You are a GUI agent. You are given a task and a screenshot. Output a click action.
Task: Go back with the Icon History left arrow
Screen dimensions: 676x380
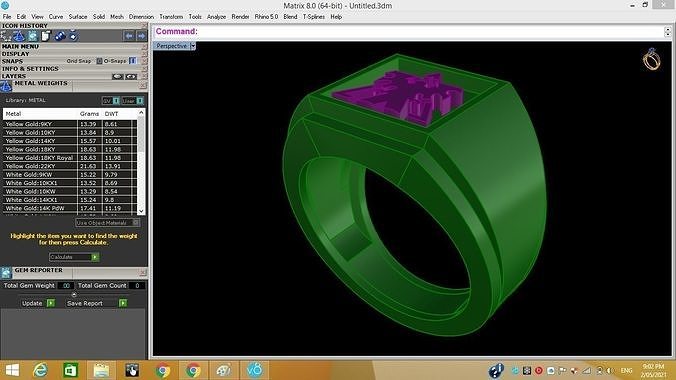[128, 36]
